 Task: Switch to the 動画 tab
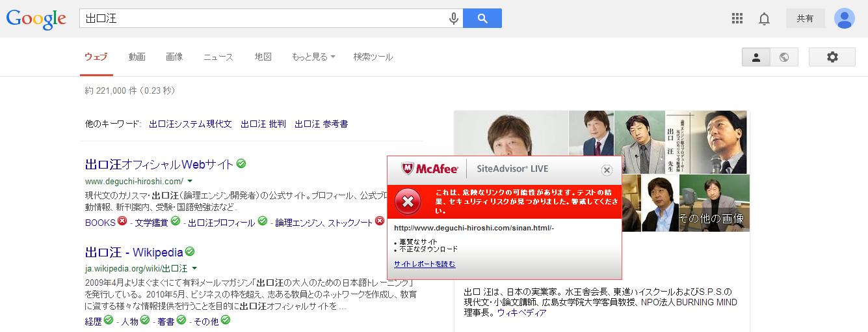pos(137,57)
